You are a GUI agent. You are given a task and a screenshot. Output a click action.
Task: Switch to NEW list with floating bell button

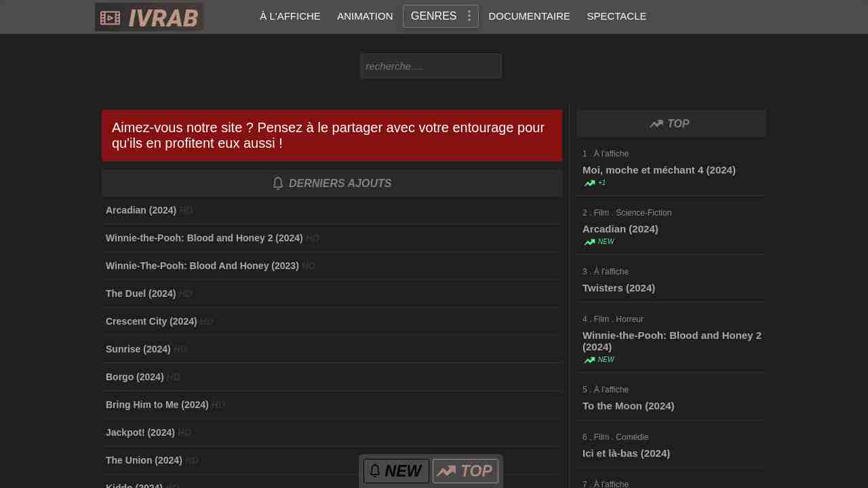point(396,471)
